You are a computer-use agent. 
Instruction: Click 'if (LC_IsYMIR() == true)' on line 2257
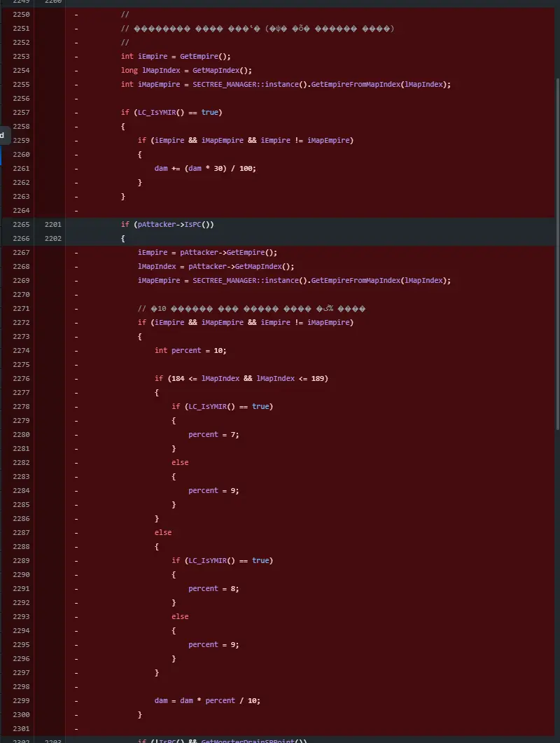pyautogui.click(x=171, y=112)
